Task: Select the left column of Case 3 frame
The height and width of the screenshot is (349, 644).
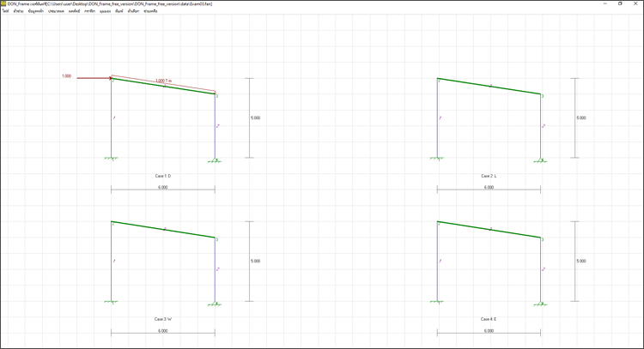Action: coord(111,262)
